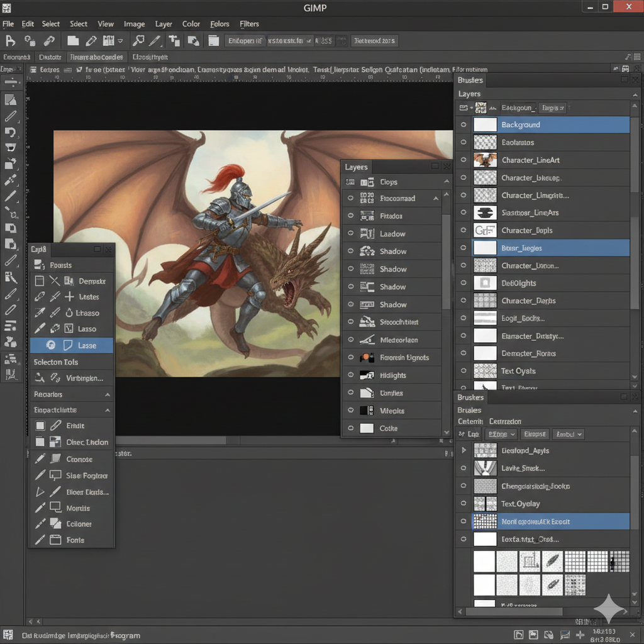Screen dimensions: 644x644
Task: Open the Image menu
Action: 134,24
